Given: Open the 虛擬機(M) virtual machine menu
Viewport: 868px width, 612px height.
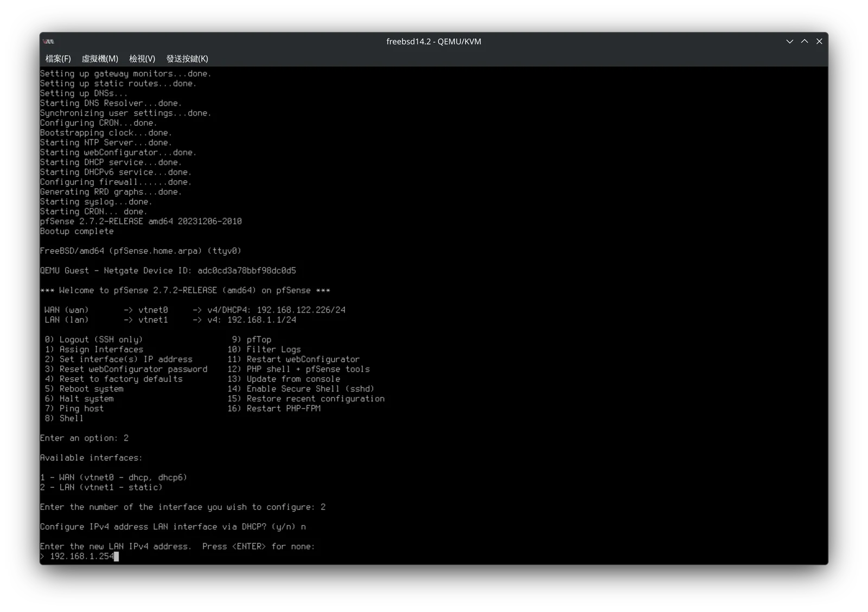Looking at the screenshot, I should pos(100,59).
